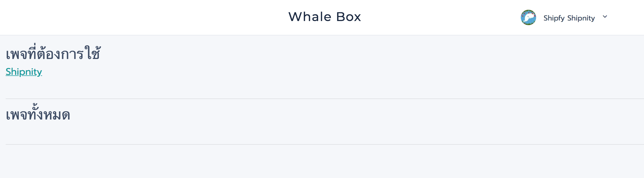
Task: Open the Shipnity page link
Action: click(24, 72)
